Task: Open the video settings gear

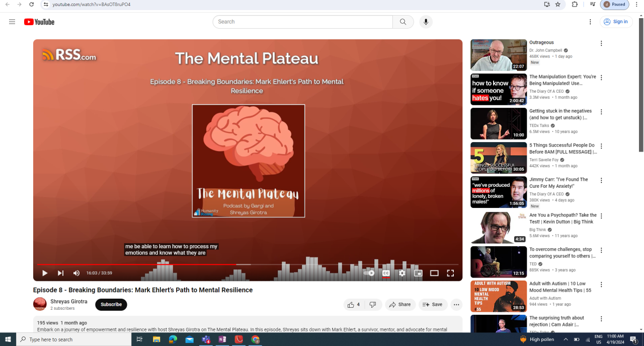Action: (402, 273)
